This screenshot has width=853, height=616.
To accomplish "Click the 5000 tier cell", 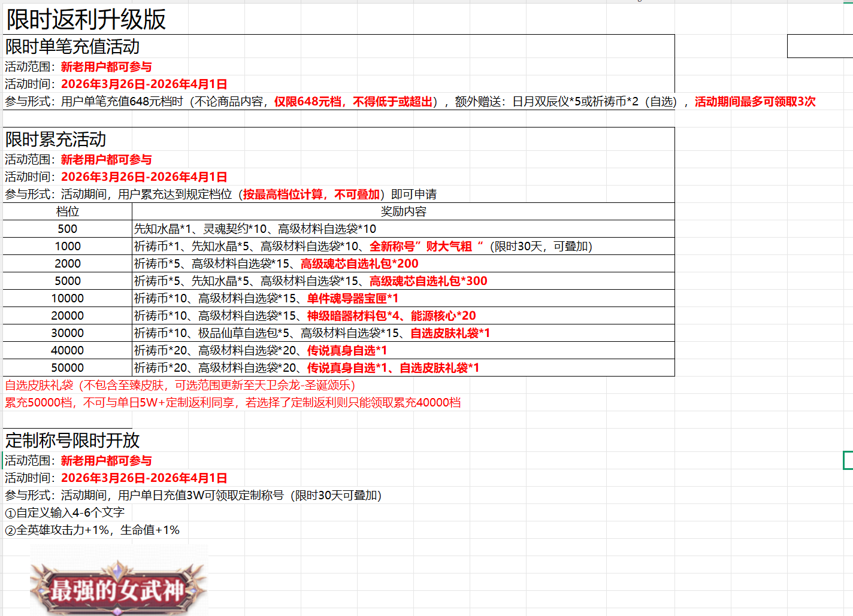I will pyautogui.click(x=67, y=281).
